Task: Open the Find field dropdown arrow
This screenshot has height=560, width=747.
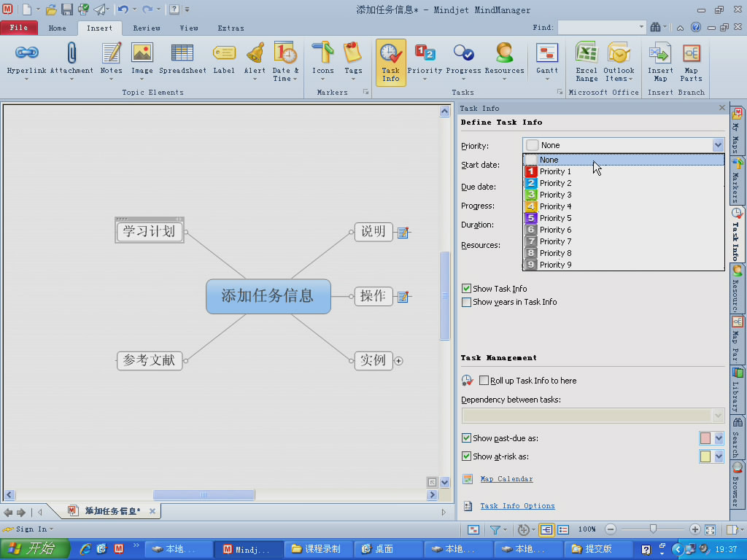Action: 641,27
